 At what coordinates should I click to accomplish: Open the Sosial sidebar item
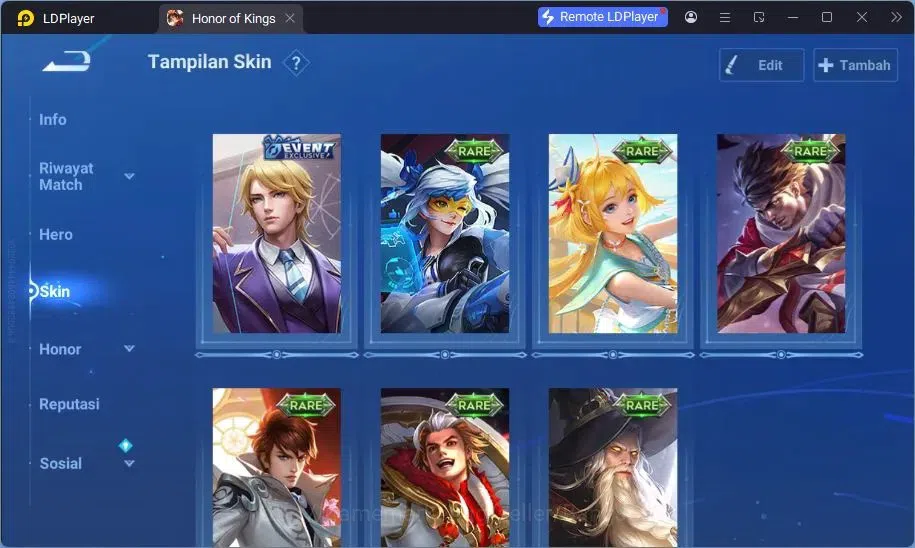pos(61,463)
